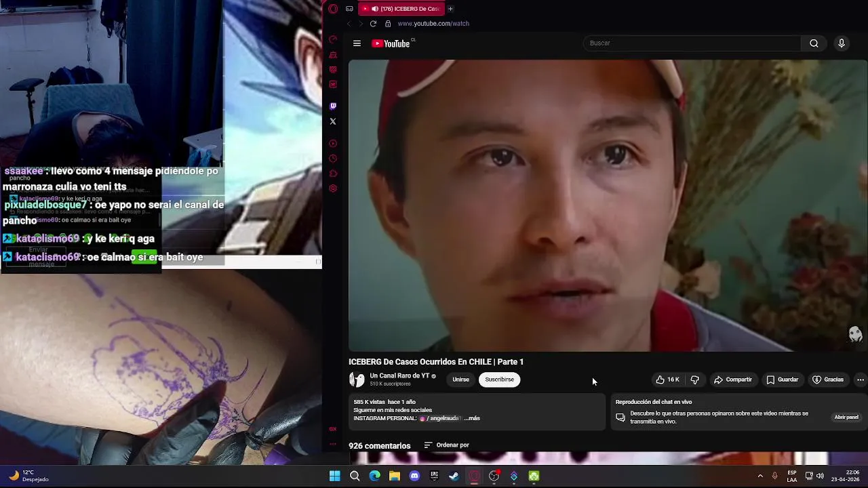Open browser history clock icon in sidebar
The image size is (868, 488).
pyautogui.click(x=333, y=159)
